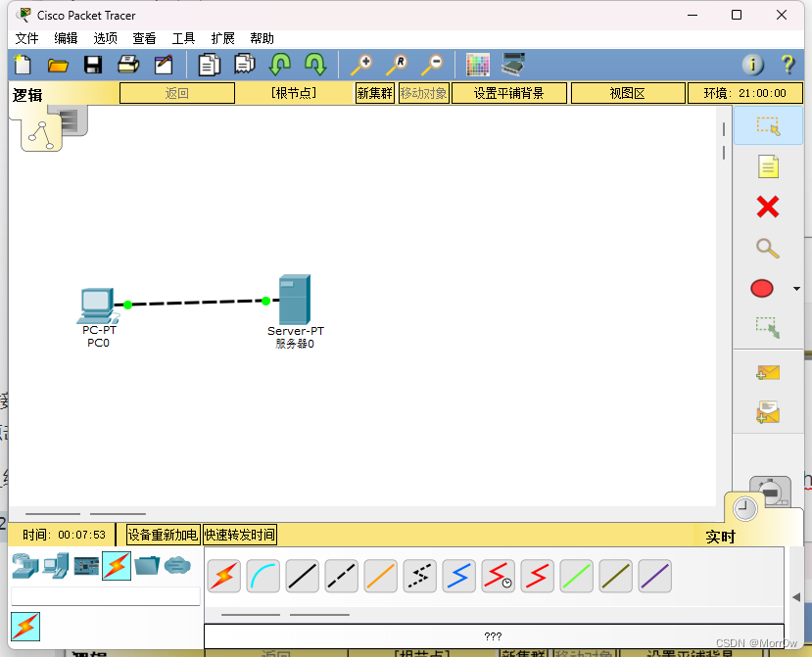
Task: Print using the printer icon
Action: click(x=128, y=65)
